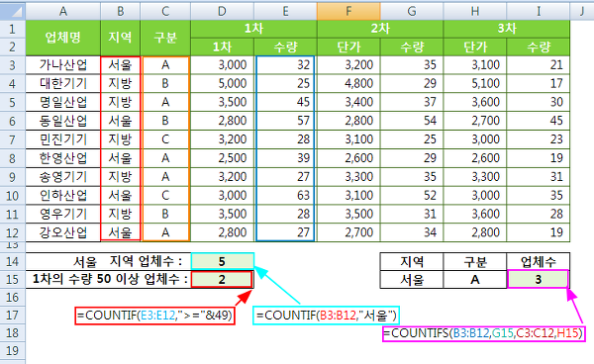Select row 15 header
594x364 pixels.
pyautogui.click(x=13, y=280)
